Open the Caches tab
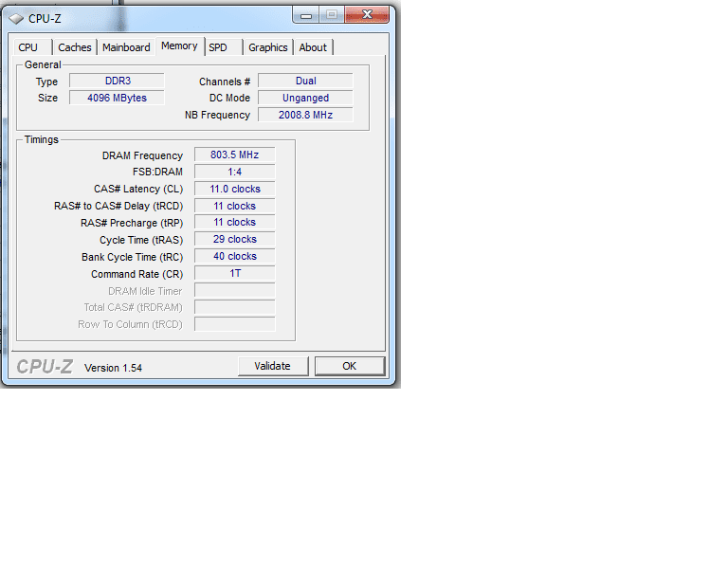This screenshot has width=728, height=582. [x=74, y=47]
